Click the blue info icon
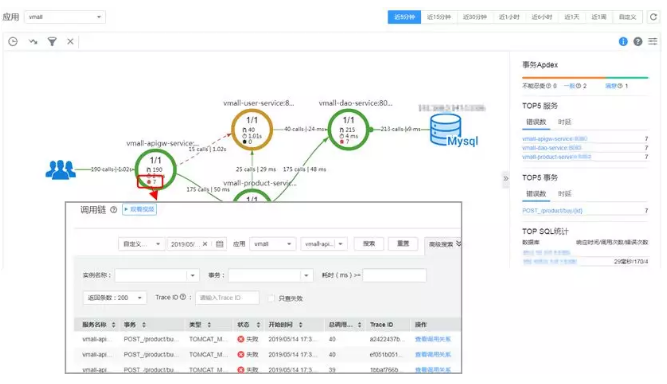This screenshot has width=667, height=384. [623, 41]
